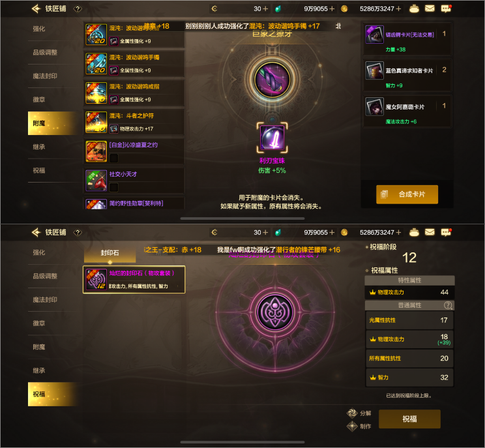Click the back arrow beside 铁匠铺 in top panel
This screenshot has height=448, width=485.
(37, 8)
